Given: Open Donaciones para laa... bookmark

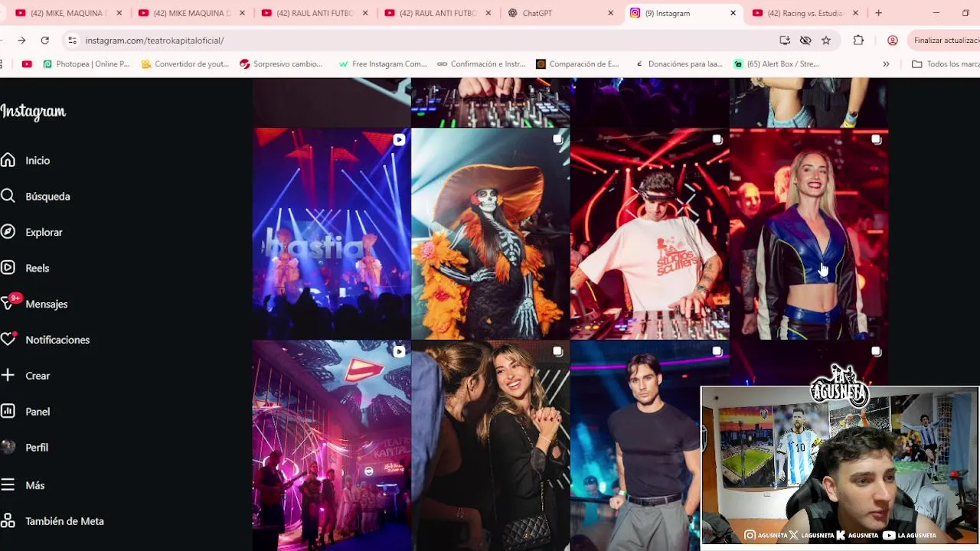Looking at the screenshot, I should coord(679,64).
